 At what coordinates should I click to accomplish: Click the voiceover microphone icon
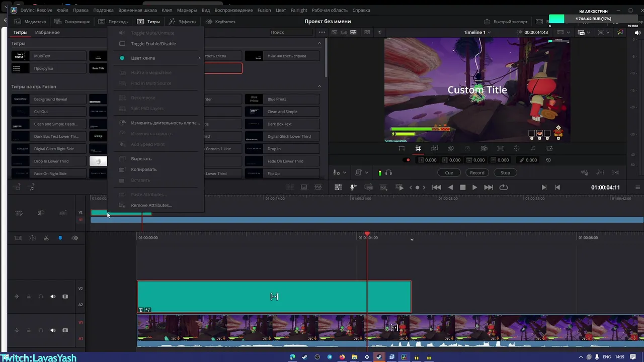click(x=353, y=187)
